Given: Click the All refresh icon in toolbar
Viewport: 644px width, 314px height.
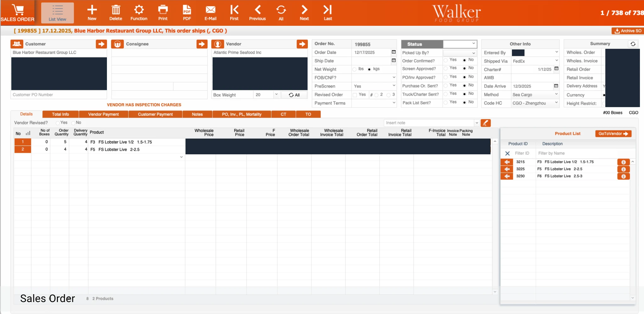Looking at the screenshot, I should tap(281, 10).
